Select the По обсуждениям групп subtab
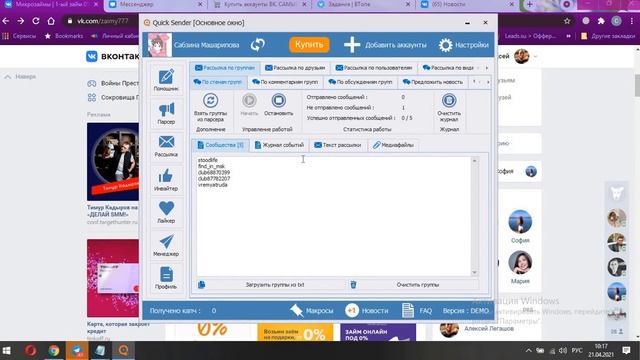The height and width of the screenshot is (360, 640). coord(360,82)
